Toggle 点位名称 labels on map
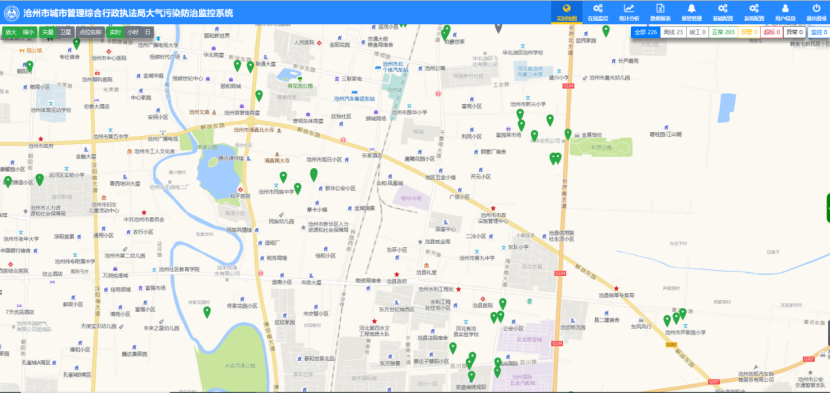This screenshot has width=830, height=394. (x=89, y=32)
